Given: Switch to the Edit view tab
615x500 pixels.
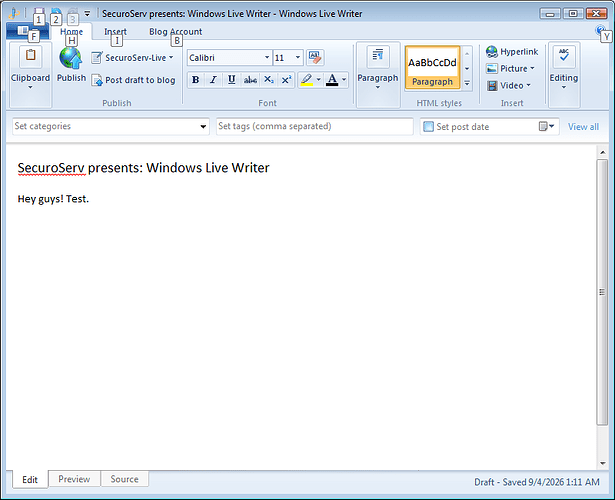Looking at the screenshot, I should (x=30, y=480).
